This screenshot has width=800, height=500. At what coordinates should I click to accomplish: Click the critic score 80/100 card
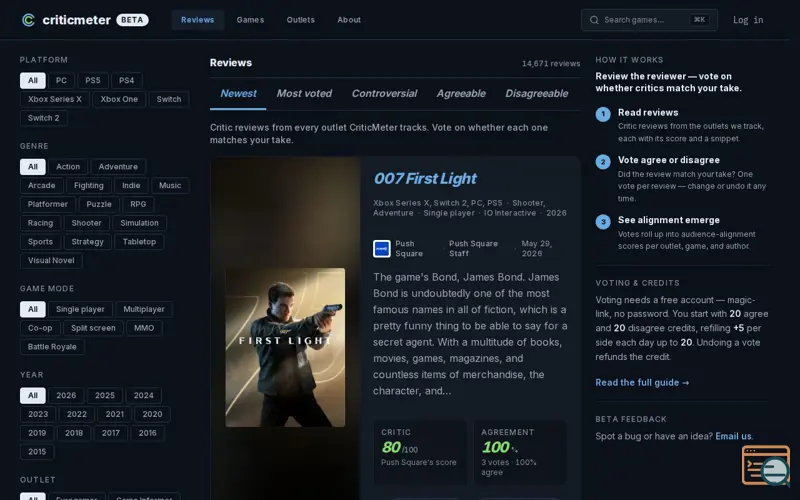tap(420, 452)
